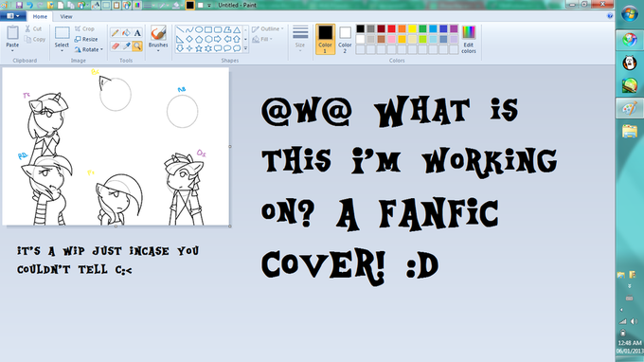Click the Paste clipboard icon
This screenshot has width=644, height=362.
pyautogui.click(x=12, y=33)
